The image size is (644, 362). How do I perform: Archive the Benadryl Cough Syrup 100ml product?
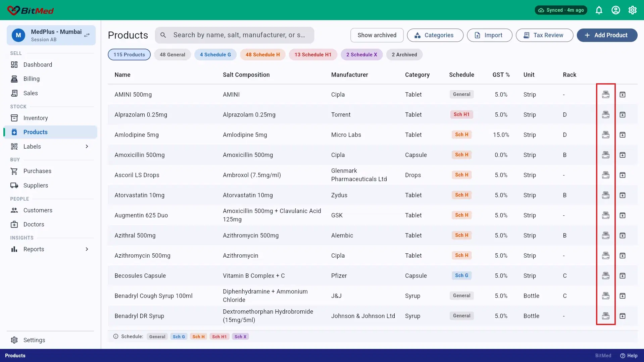pyautogui.click(x=623, y=296)
